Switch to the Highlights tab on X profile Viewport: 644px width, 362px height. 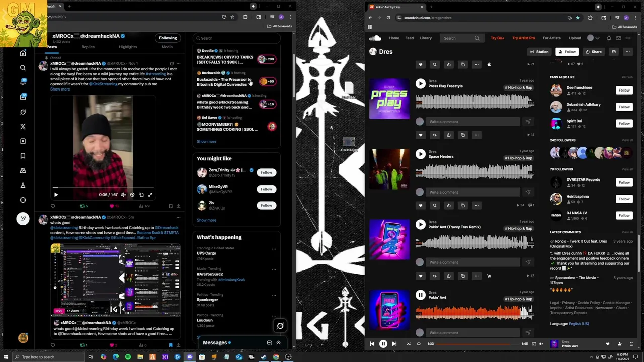tap(128, 47)
